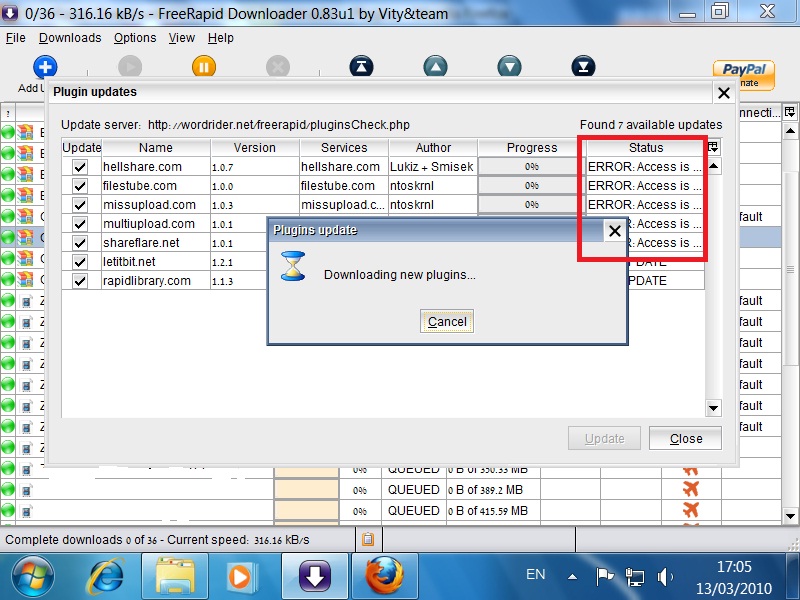
Task: Click the blue Add URL plus icon
Action: pos(45,67)
